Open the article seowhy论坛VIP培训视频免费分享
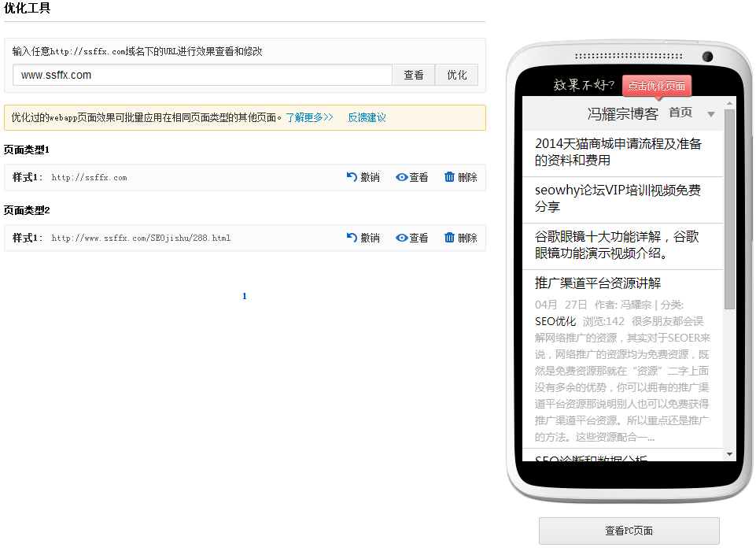This screenshot has width=756, height=551. 618,198
